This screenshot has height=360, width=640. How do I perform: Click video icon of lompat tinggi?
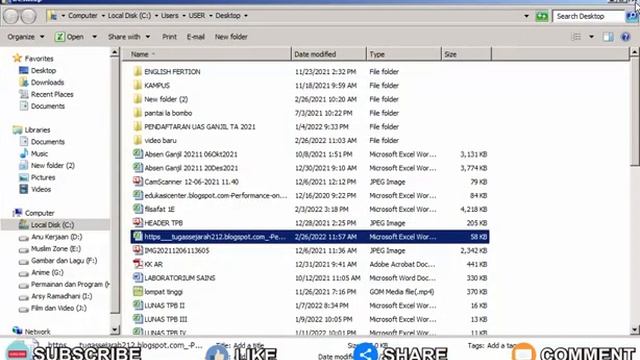point(138,291)
